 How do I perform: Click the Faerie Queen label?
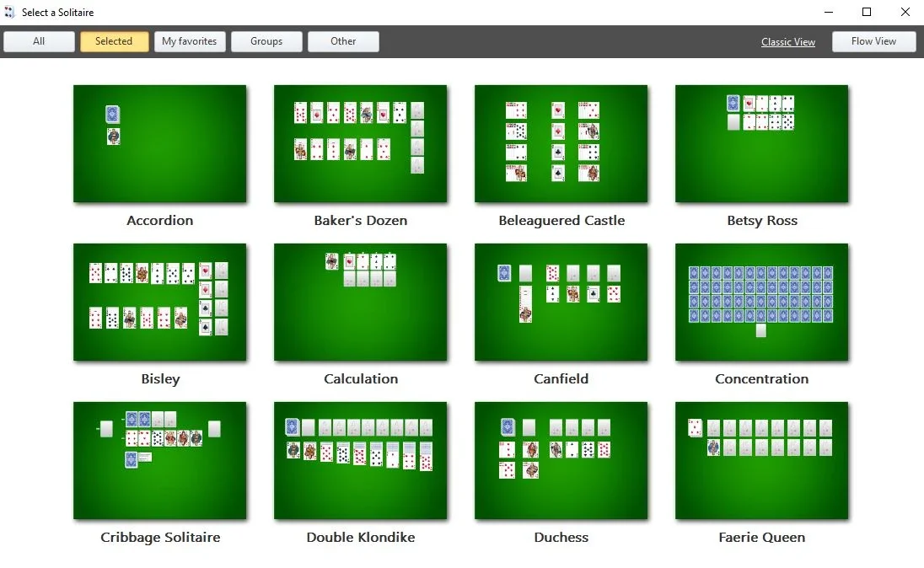pos(762,538)
